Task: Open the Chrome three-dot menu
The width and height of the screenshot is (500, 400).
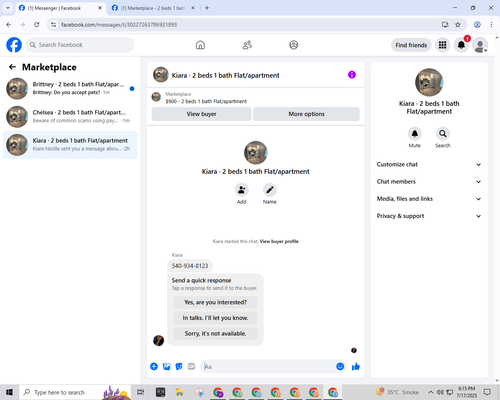Action: (491, 25)
